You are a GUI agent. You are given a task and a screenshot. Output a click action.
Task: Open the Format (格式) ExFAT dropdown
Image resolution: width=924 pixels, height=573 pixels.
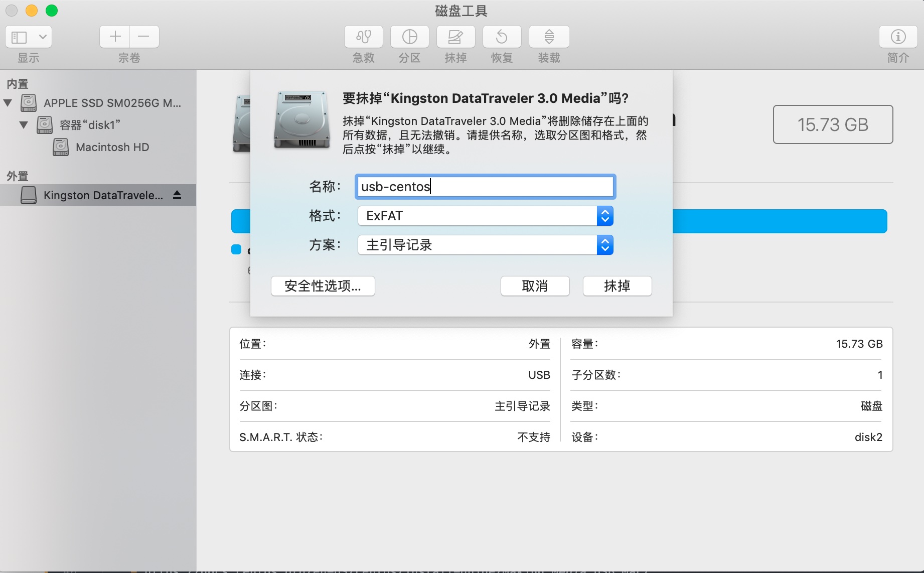(486, 216)
